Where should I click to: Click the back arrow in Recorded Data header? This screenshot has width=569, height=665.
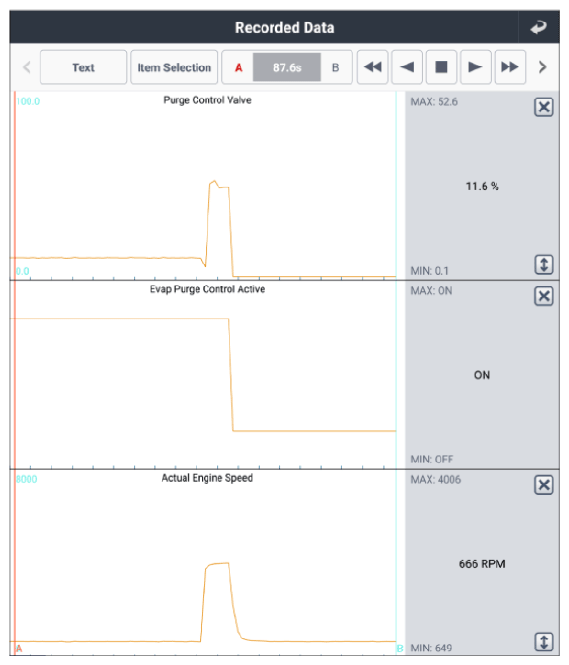click(x=538, y=28)
